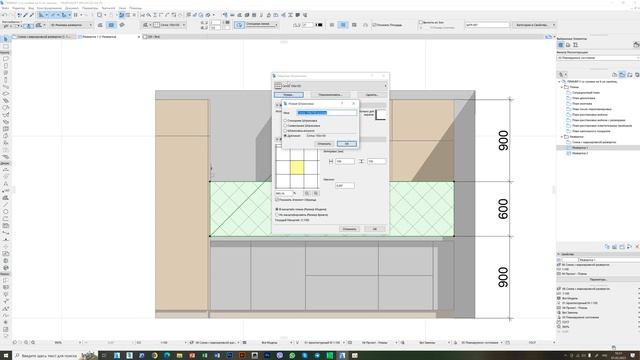This screenshot has height=360, width=640.
Task: Choose Не масштабировать (Размер Бумаги) radio
Action: (277, 215)
